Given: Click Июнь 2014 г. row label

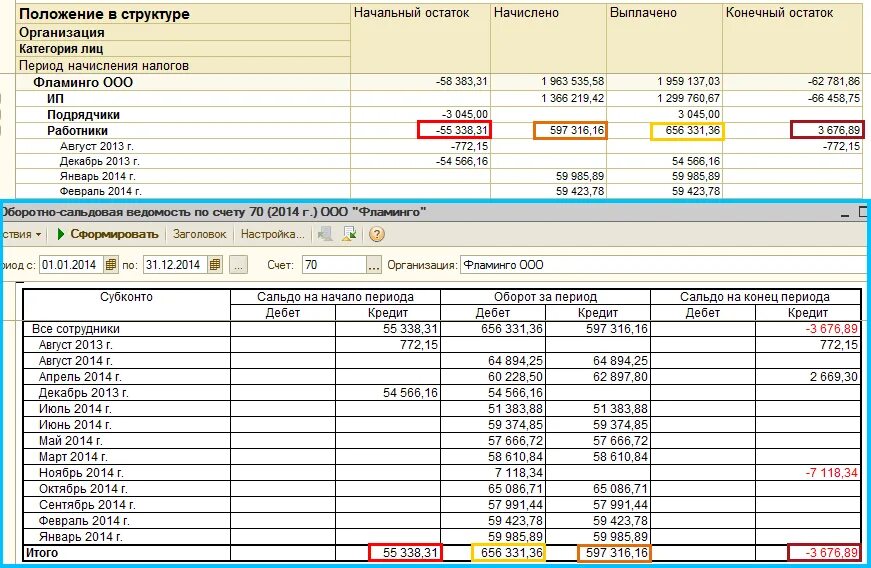Looking at the screenshot, I should point(75,425).
